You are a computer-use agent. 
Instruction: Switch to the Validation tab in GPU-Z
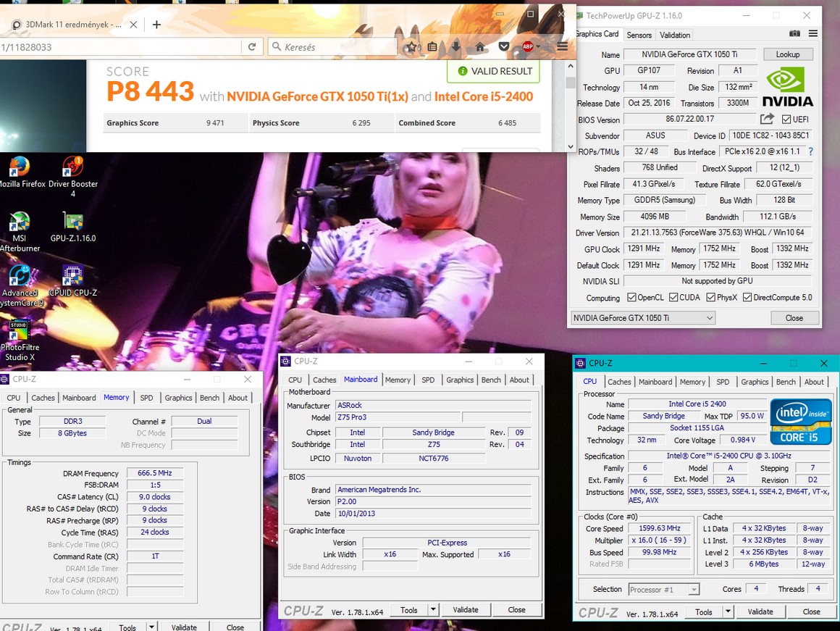point(675,35)
